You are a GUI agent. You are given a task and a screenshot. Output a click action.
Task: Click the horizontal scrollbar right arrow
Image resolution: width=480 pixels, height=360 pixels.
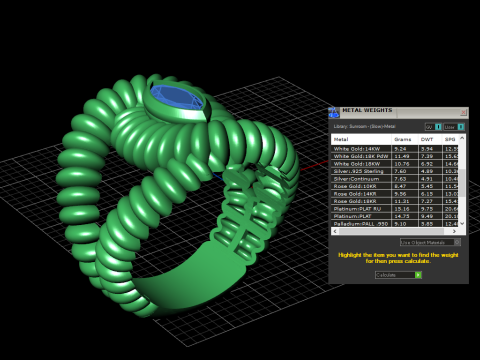(454, 231)
